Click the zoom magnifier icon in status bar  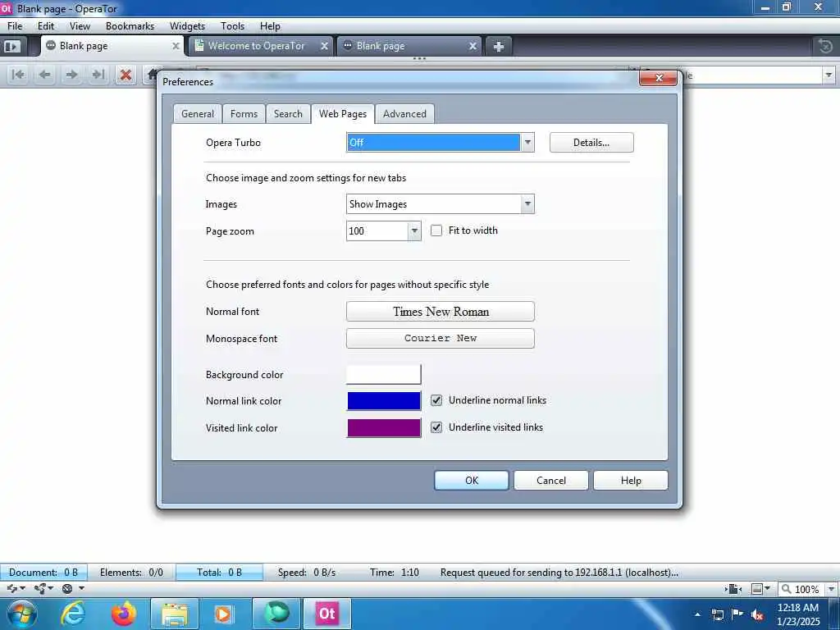pyautogui.click(x=787, y=589)
